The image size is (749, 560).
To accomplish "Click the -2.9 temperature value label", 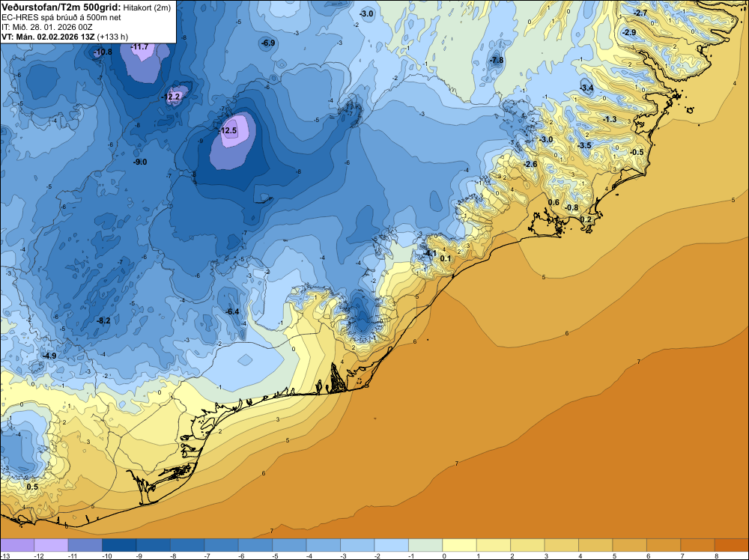I will (629, 32).
